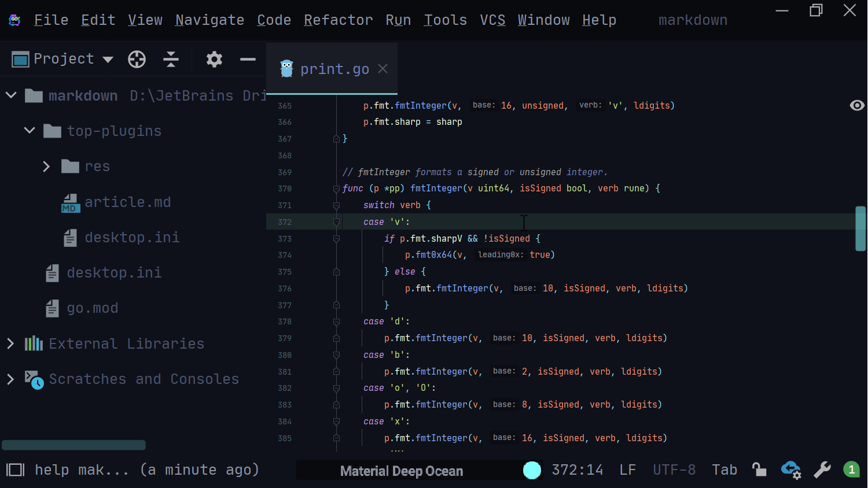Open article.md in the project tree

pos(127,202)
